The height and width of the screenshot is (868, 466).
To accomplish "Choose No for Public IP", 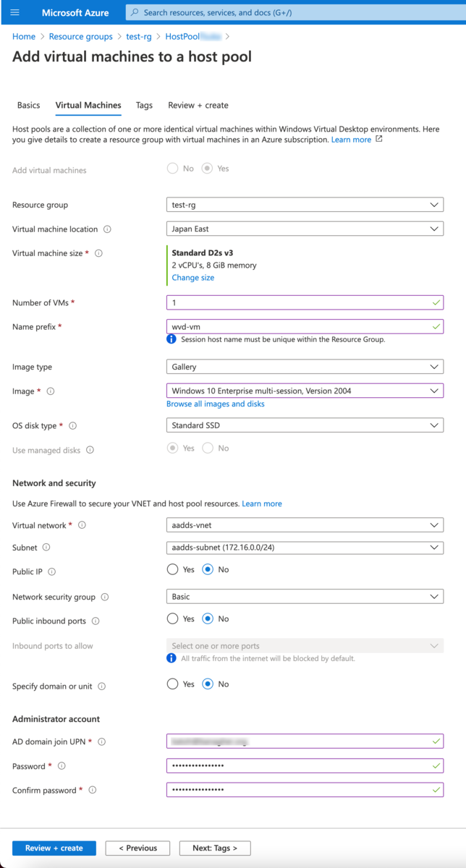I will [x=208, y=570].
